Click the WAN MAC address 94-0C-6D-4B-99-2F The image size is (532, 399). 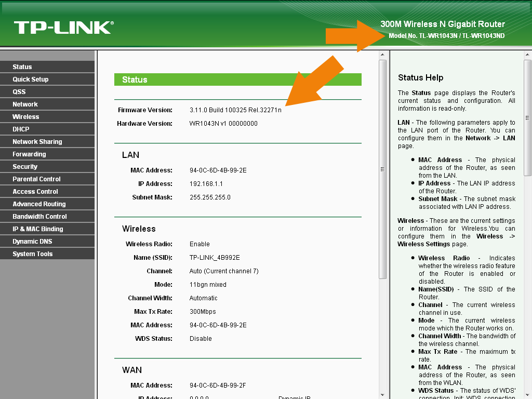pos(218,385)
